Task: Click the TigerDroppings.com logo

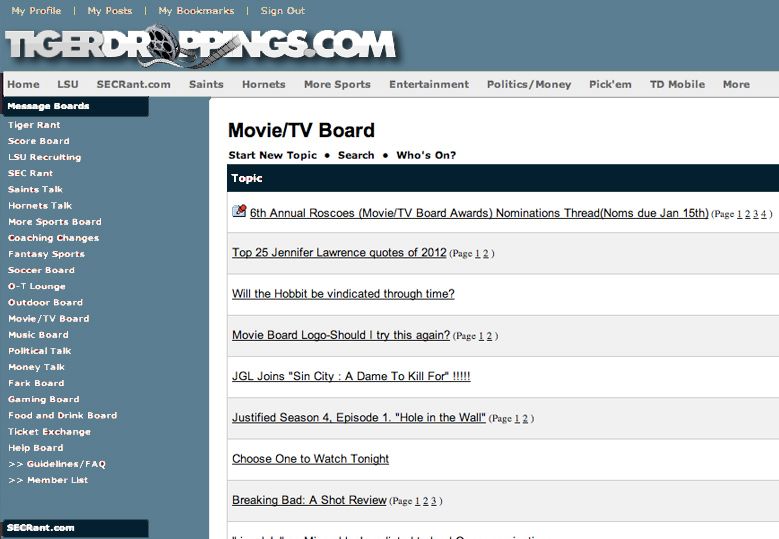Action: 200,46
